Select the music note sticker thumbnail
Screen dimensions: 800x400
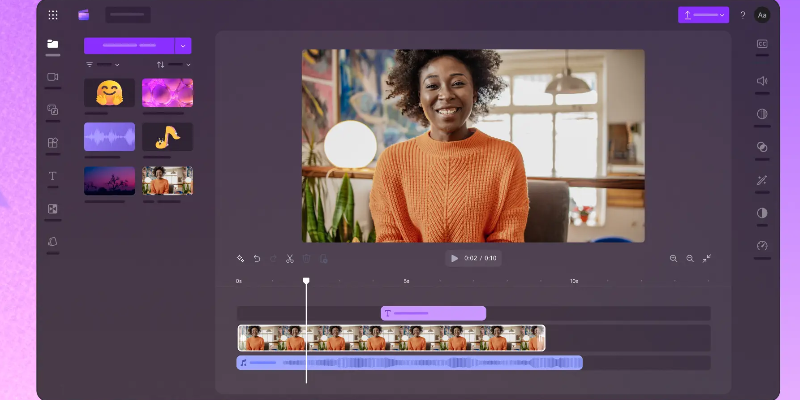coord(167,137)
